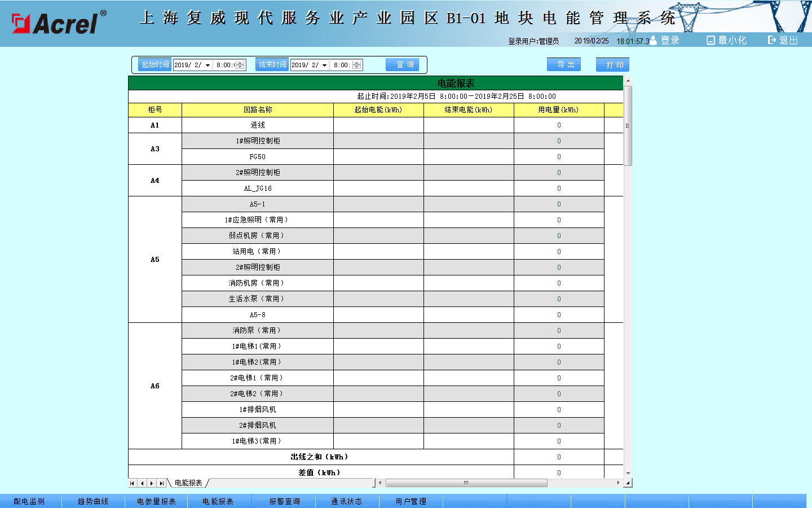Viewport: 812px width, 508px height.
Task: Click the 电能报表 green title bar
Action: [x=376, y=83]
